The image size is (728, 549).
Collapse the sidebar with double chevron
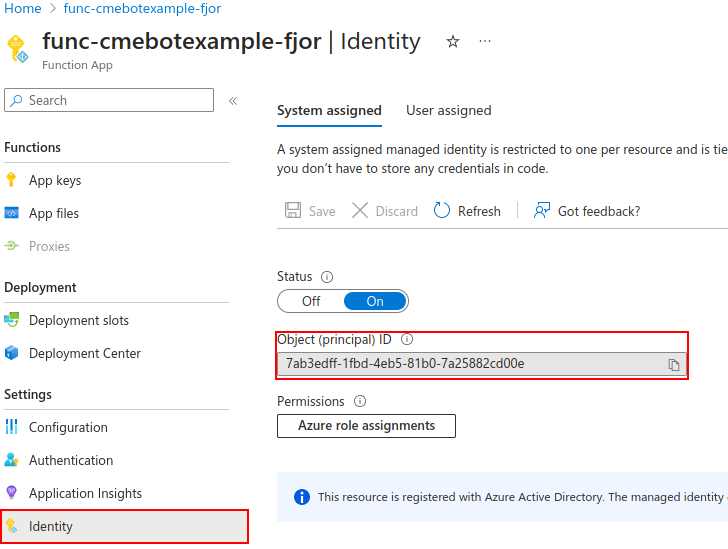pyautogui.click(x=233, y=101)
